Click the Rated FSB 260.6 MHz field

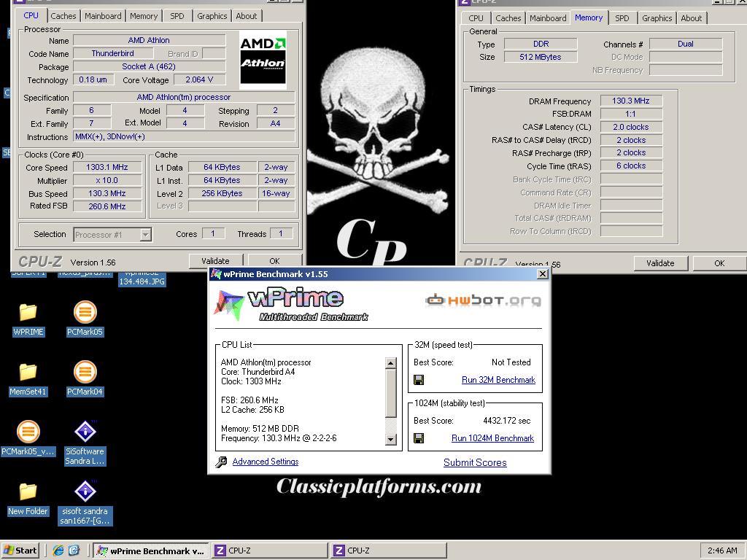[107, 206]
